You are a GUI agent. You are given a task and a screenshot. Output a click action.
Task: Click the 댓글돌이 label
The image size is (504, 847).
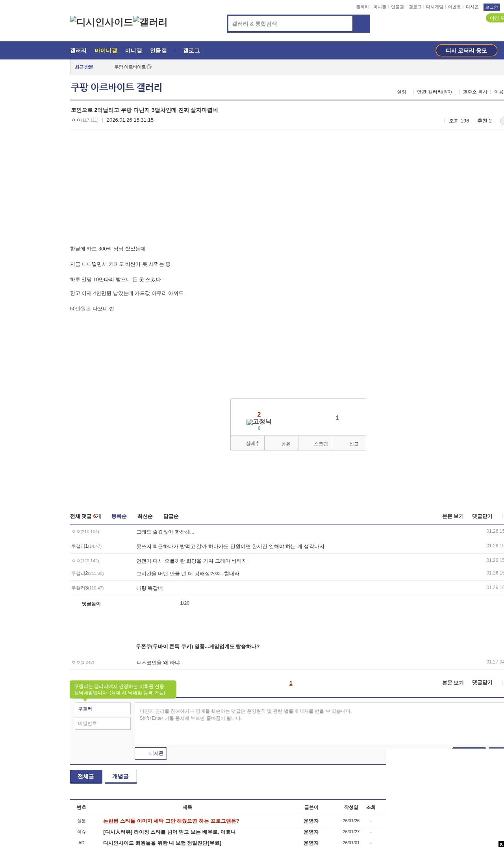pyautogui.click(x=91, y=604)
